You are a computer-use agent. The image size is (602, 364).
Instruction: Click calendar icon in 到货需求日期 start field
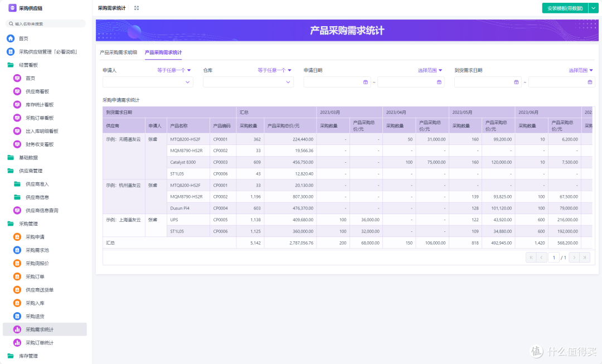[x=516, y=82]
